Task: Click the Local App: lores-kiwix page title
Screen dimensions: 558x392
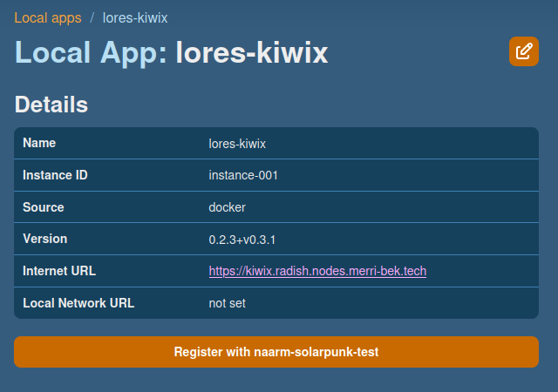Action: point(171,52)
